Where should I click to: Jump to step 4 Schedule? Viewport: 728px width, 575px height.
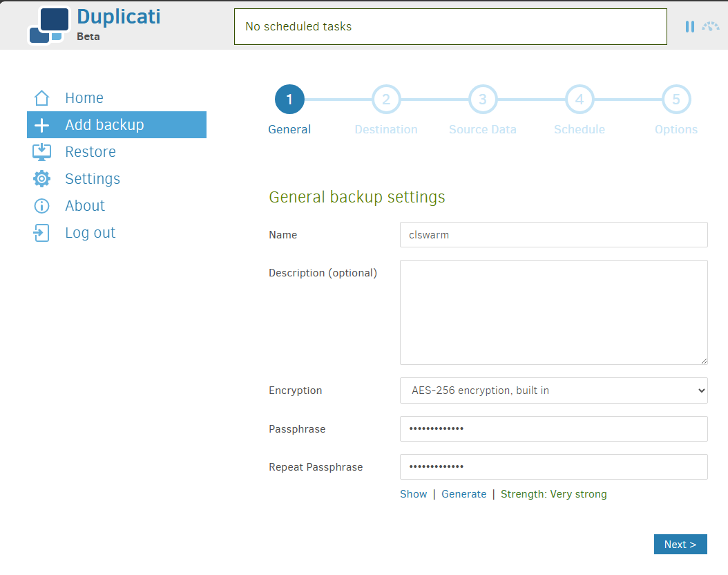(x=579, y=99)
